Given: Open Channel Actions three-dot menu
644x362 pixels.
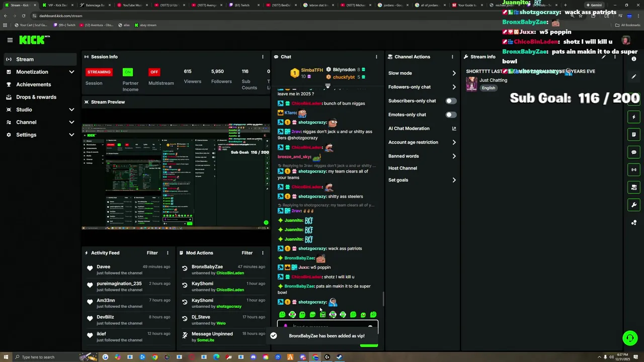Looking at the screenshot, I should click(x=452, y=57).
